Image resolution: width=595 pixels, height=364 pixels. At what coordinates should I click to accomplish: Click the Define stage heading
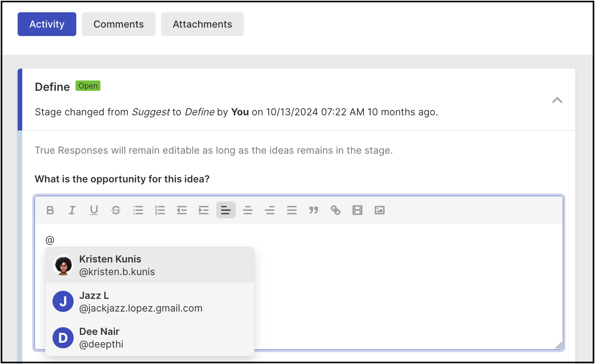tap(52, 87)
